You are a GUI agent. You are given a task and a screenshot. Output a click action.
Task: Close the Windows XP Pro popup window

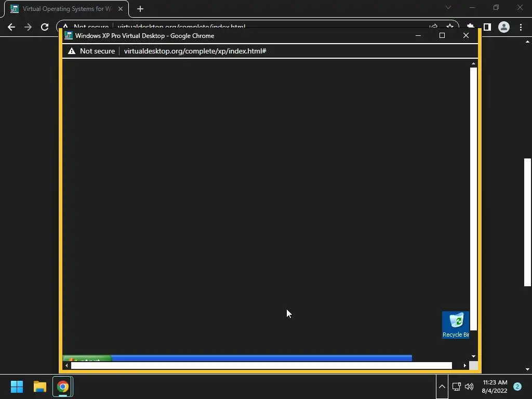(466, 35)
